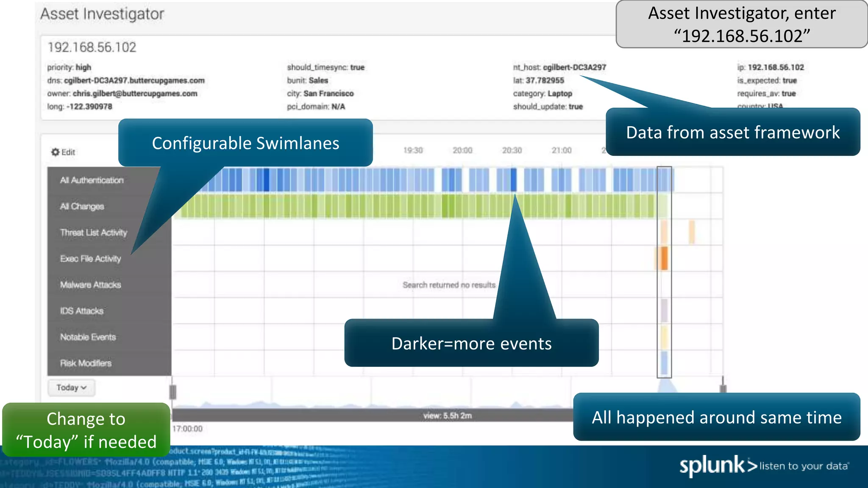Image resolution: width=868 pixels, height=488 pixels.
Task: Click the ip 192.168.56.102 asset value
Action: 776,67
